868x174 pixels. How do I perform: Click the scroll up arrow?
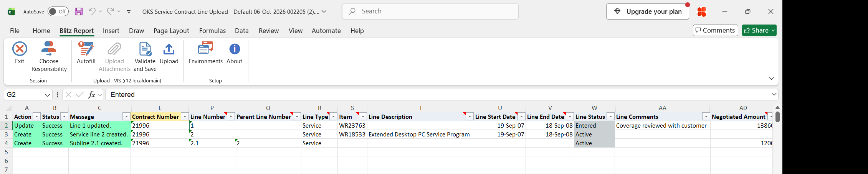point(777,108)
